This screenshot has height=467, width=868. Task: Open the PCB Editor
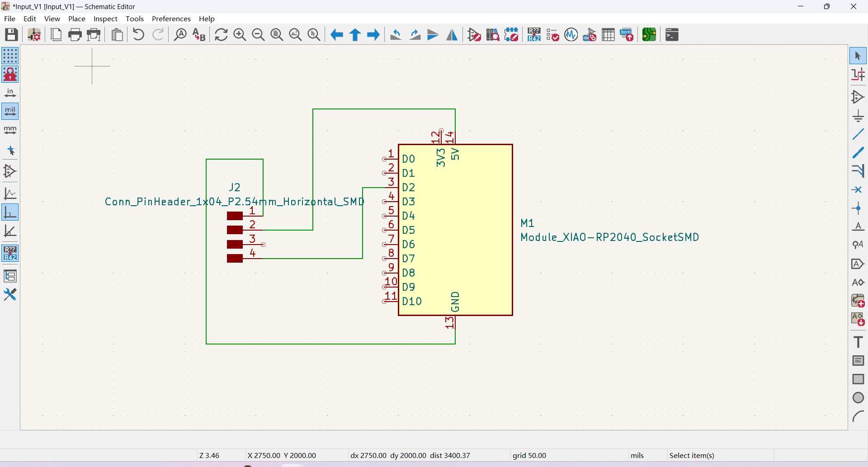[x=649, y=35]
